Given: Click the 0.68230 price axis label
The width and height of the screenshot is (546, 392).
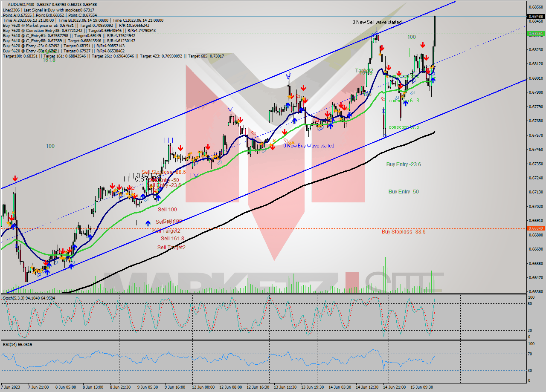Looking at the screenshot, I should coord(535,50).
